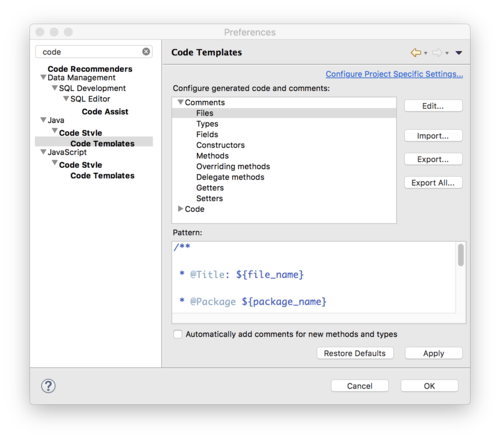
Task: Go back with yellow arrow icon
Action: click(x=416, y=53)
